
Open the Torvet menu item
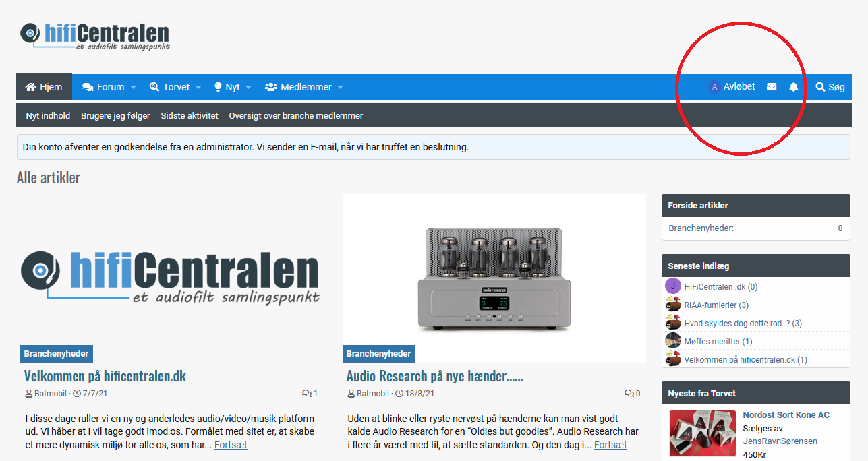170,87
